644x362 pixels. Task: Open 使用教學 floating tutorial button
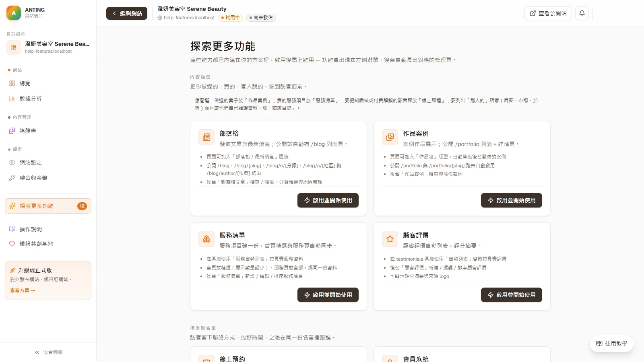612,343
